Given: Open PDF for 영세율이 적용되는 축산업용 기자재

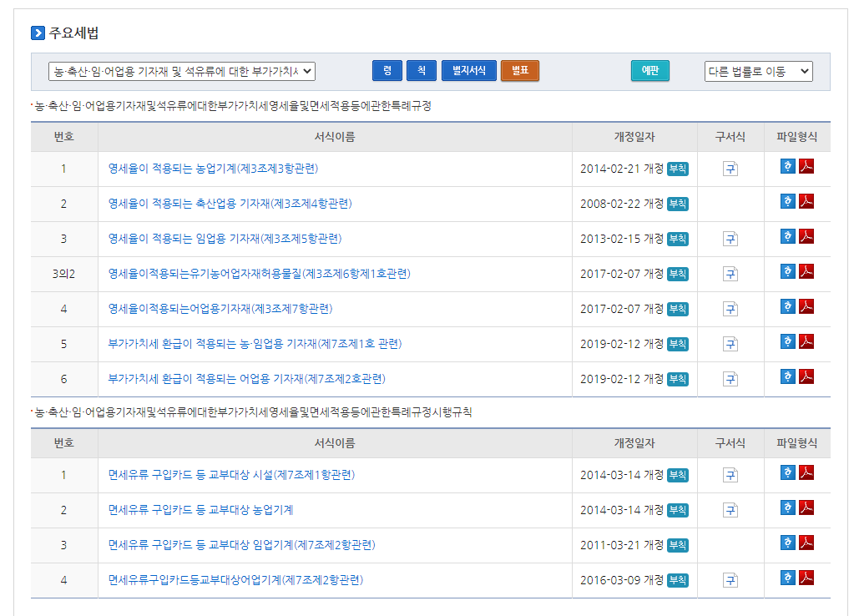Looking at the screenshot, I should (806, 202).
